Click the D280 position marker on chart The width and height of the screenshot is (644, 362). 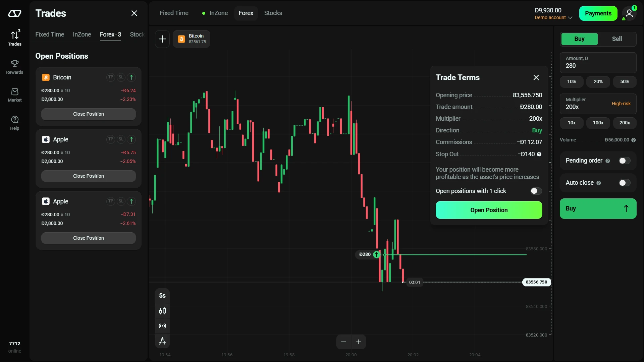368,254
